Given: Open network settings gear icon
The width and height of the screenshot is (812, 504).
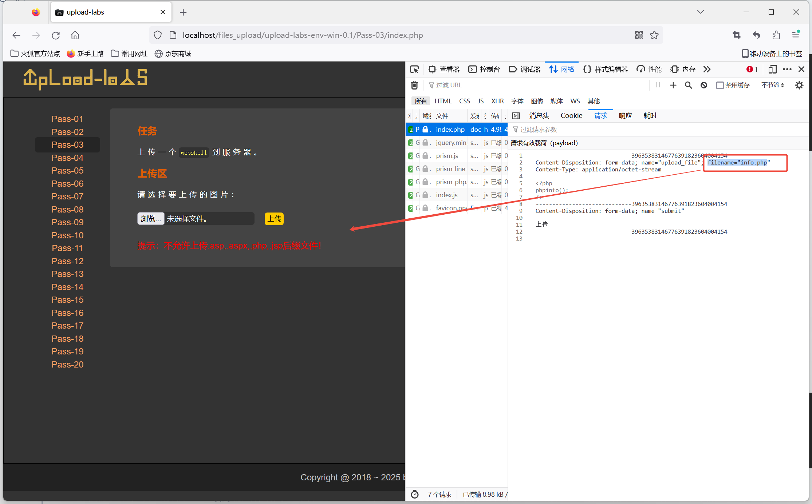Looking at the screenshot, I should point(799,85).
